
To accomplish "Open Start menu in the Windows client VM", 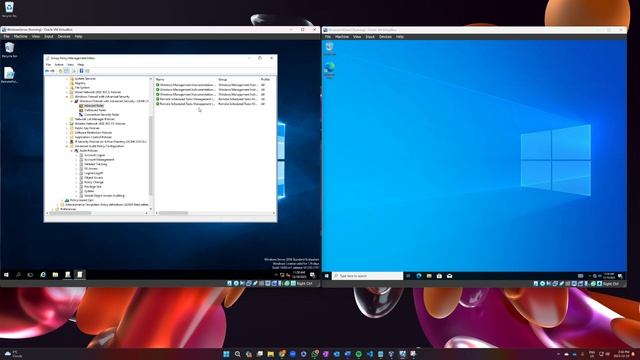I will [x=327, y=276].
